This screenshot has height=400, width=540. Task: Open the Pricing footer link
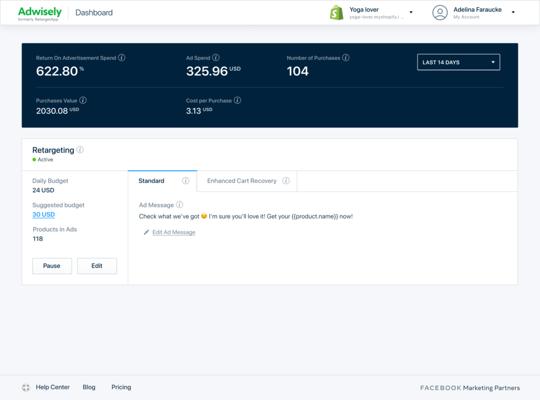click(121, 387)
